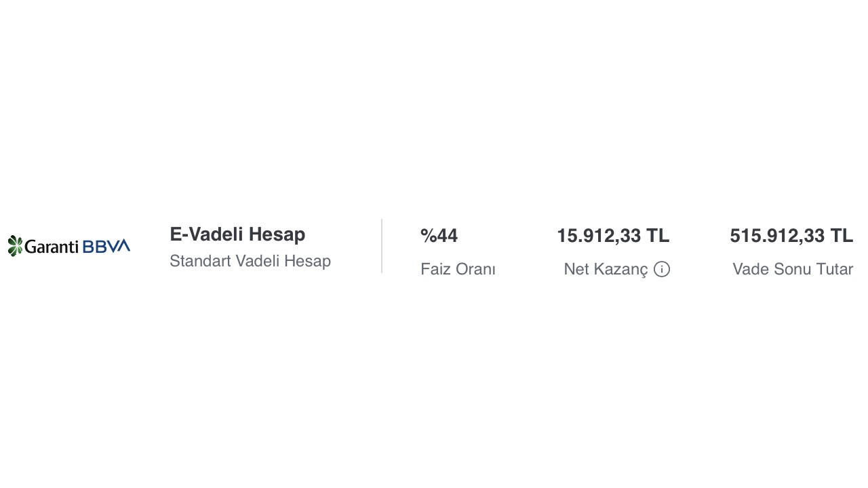The height and width of the screenshot is (488, 868).
Task: Select the Standart Vadeli Hesap subtitle
Action: [250, 261]
